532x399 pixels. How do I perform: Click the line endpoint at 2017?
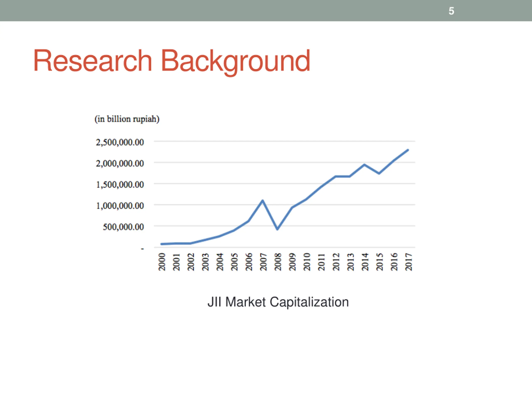(408, 150)
